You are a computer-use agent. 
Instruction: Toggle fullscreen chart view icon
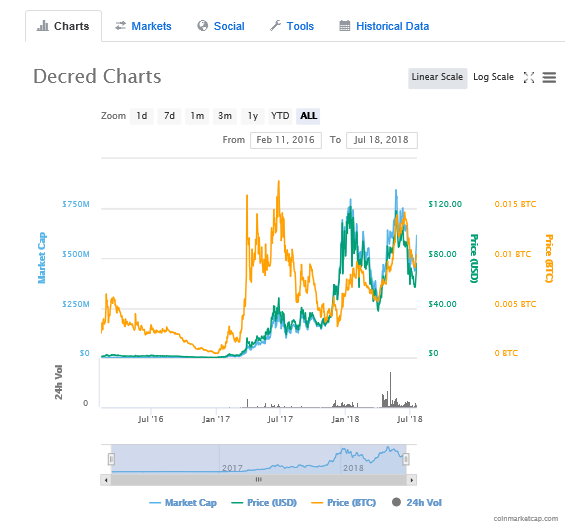click(529, 77)
